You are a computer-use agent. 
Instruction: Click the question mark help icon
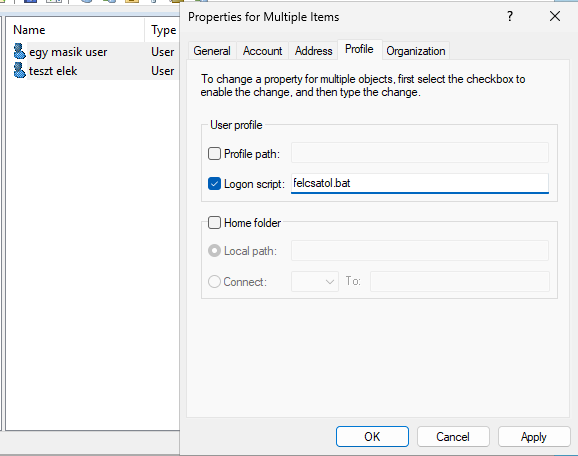click(x=509, y=16)
